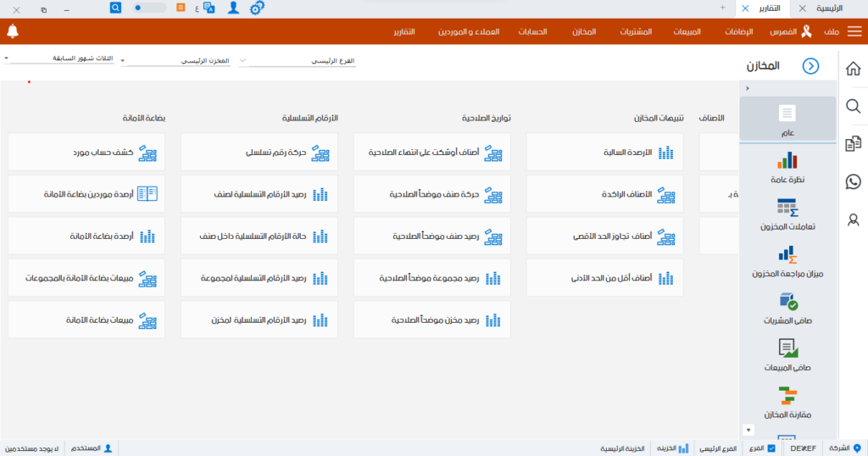
Task: Open رصيد الأرقام التسلسلية لمخزن report
Action: coord(259,320)
